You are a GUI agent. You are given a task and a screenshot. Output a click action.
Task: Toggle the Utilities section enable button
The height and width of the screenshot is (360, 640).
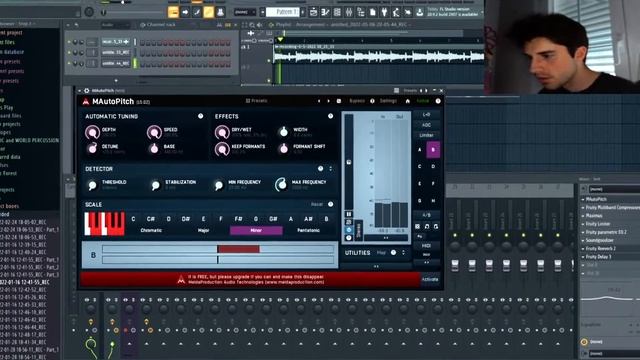coord(393,253)
